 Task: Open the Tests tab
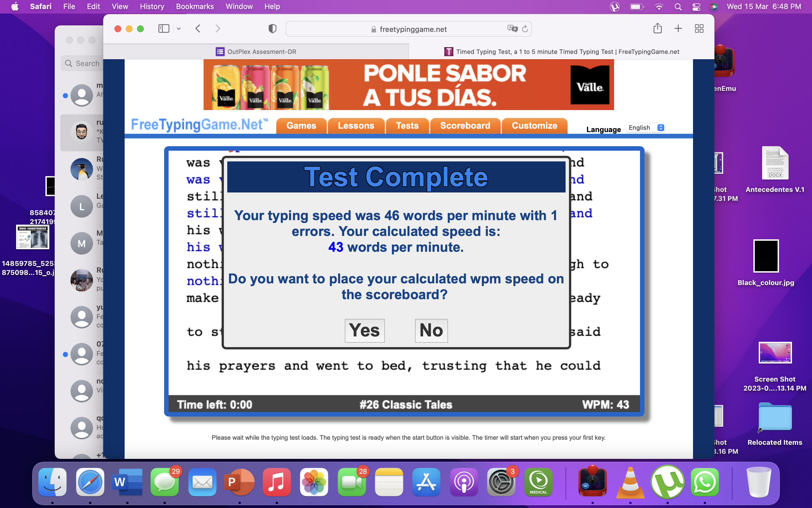tap(407, 126)
